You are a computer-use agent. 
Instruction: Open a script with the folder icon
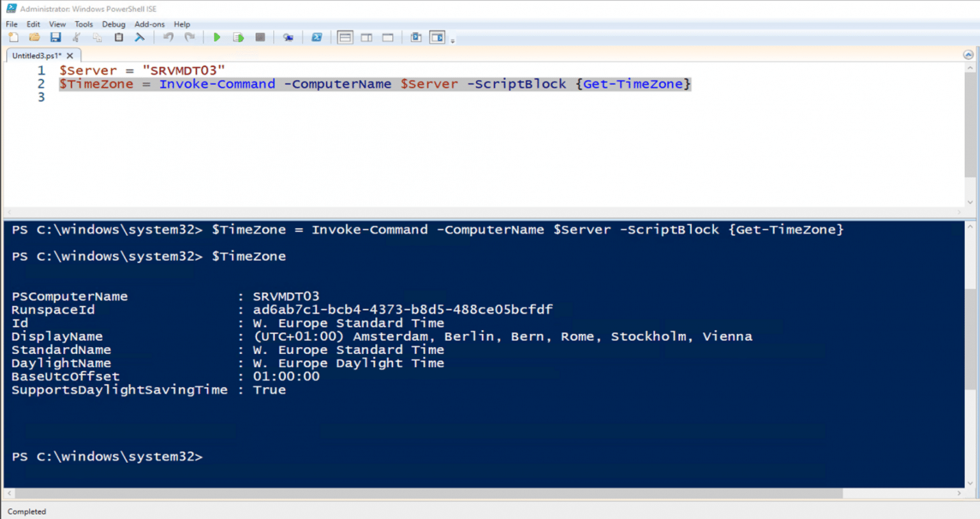pos(34,38)
